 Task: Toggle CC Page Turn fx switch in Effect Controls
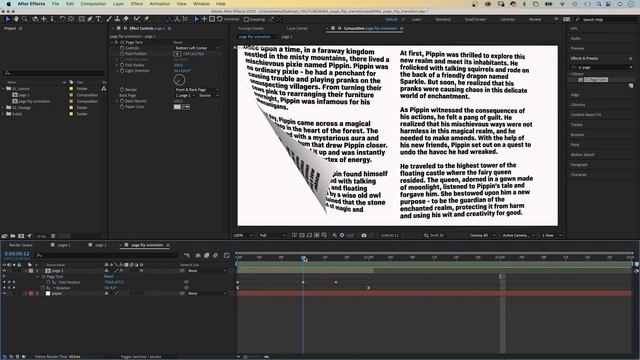pyautogui.click(x=116, y=42)
